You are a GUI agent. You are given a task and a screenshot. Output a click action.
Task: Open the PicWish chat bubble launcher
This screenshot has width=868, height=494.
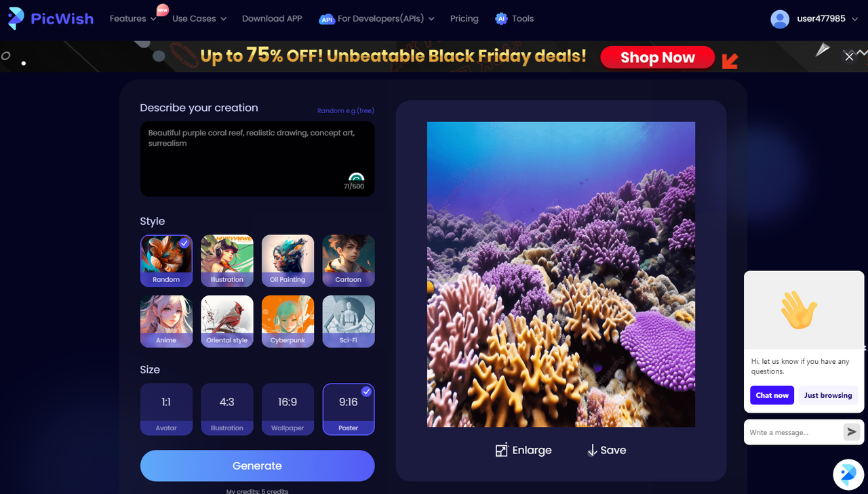(848, 474)
